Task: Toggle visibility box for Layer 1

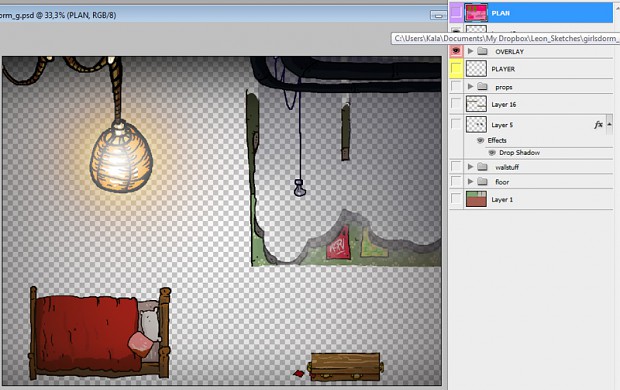Action: point(456,199)
